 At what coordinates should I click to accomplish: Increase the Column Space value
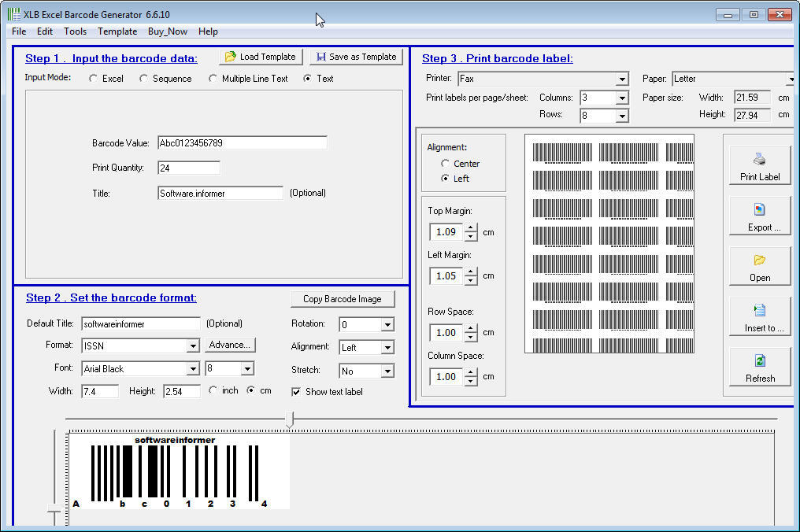point(472,372)
